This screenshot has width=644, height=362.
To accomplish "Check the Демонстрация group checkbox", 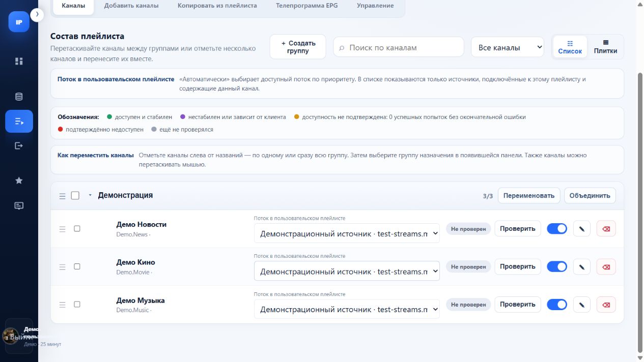I will (75, 196).
